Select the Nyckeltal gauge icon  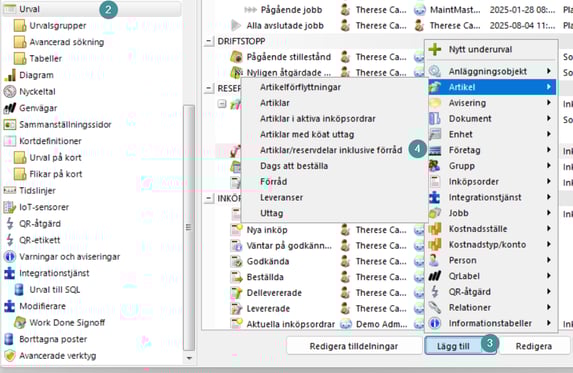pos(10,91)
